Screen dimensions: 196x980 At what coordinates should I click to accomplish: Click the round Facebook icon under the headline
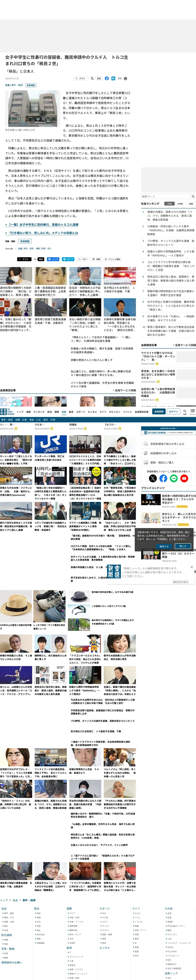coord(106,78)
